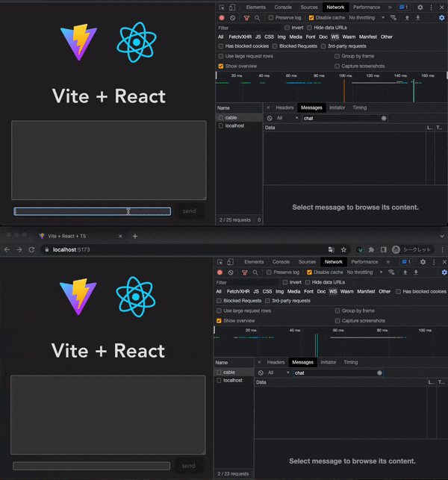448x480 pixels.
Task: Clear network log in top DevTools
Action: tap(233, 18)
